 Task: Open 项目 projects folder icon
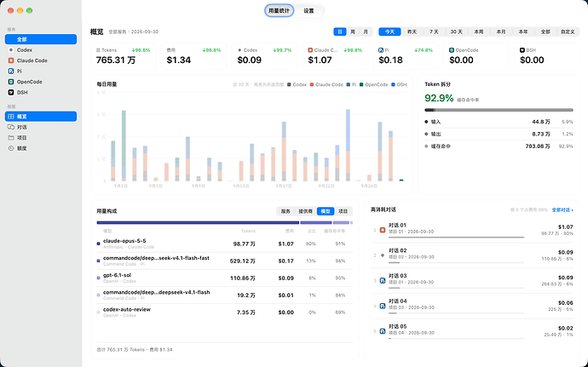(x=11, y=138)
